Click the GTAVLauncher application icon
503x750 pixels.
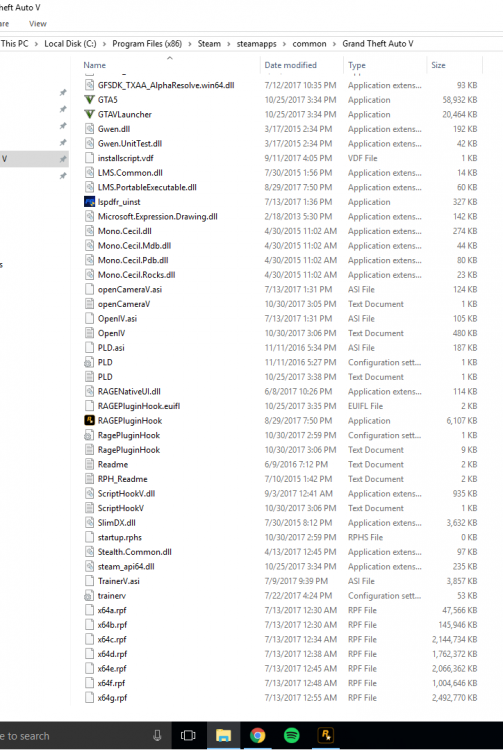coord(89,114)
